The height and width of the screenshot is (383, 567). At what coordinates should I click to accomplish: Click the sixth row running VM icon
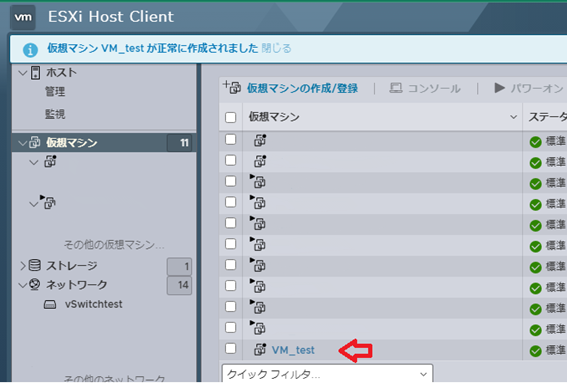(258, 244)
